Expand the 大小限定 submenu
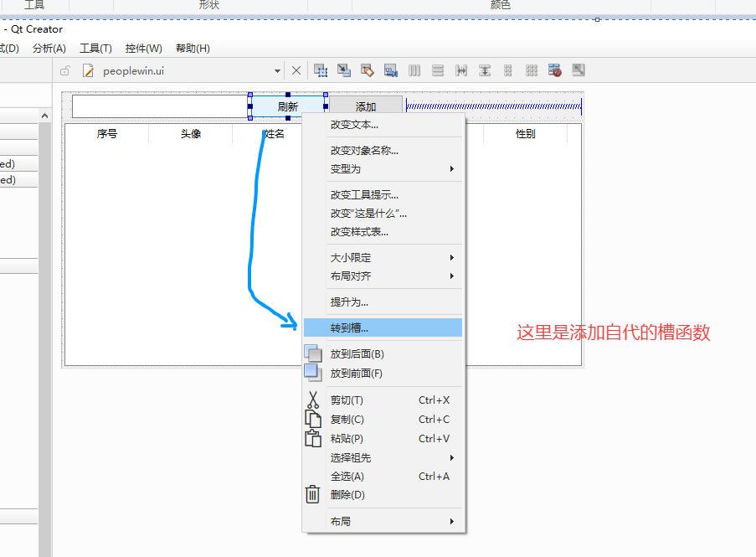The height and width of the screenshot is (557, 756). [383, 257]
